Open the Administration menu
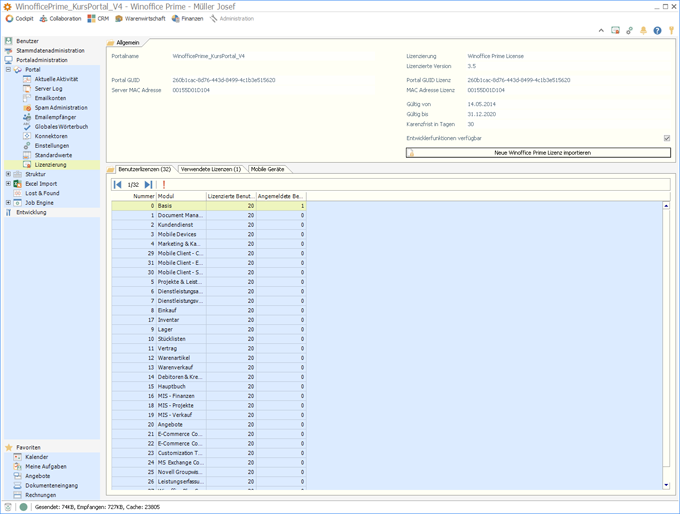The width and height of the screenshot is (680, 514). [x=232, y=19]
